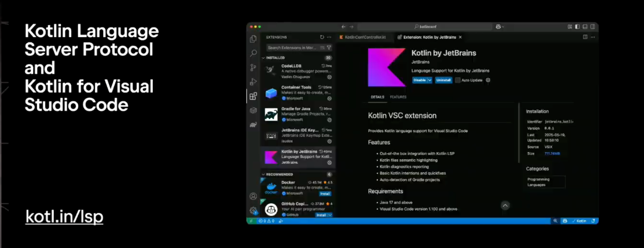Open Copilot chat icon in title bar

point(498,26)
